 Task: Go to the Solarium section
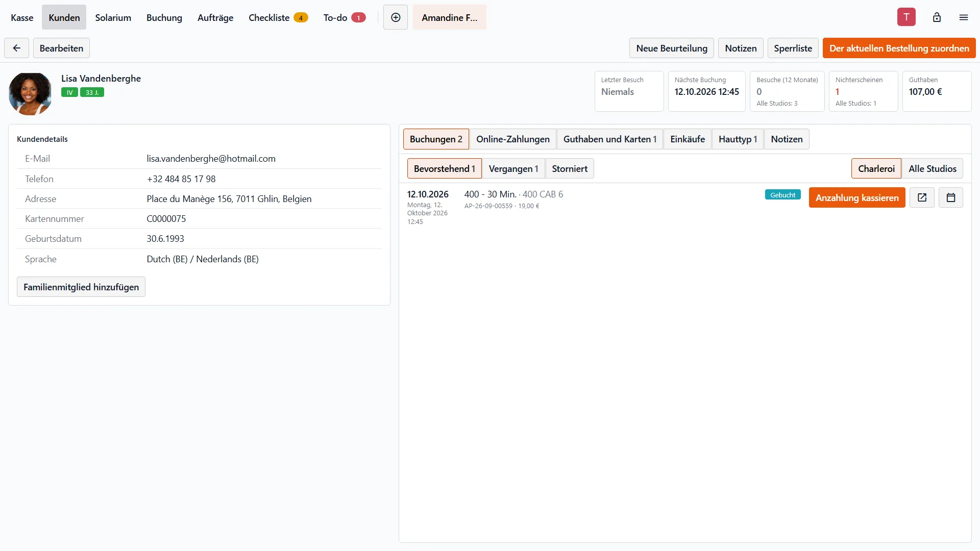(113, 17)
